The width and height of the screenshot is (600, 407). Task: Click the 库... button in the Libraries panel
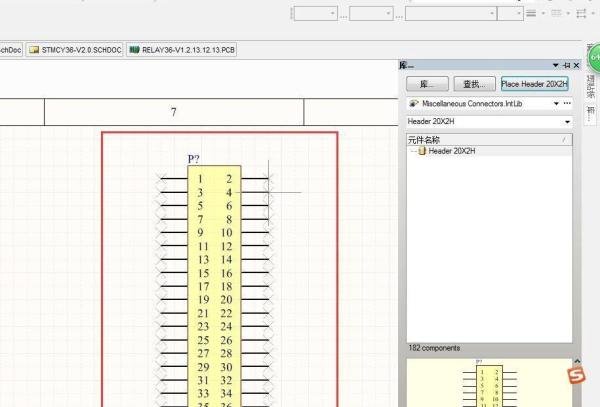(x=427, y=84)
